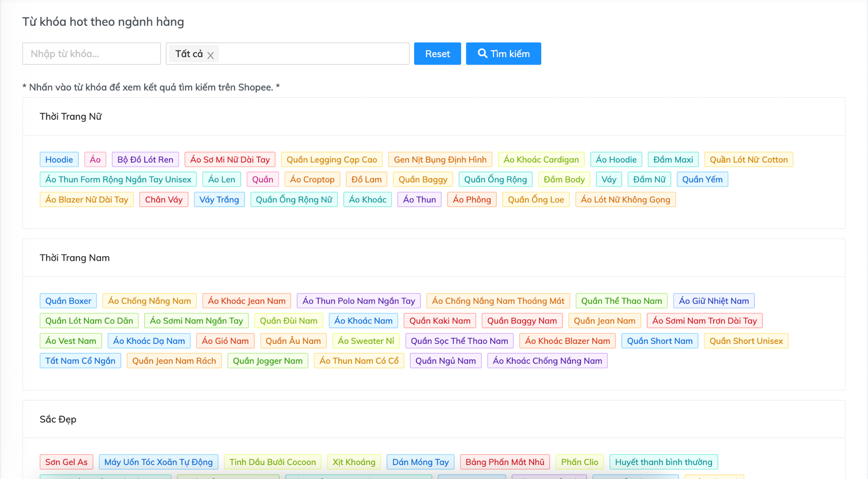Remove the 'Tất cả' tag filter

tap(210, 55)
